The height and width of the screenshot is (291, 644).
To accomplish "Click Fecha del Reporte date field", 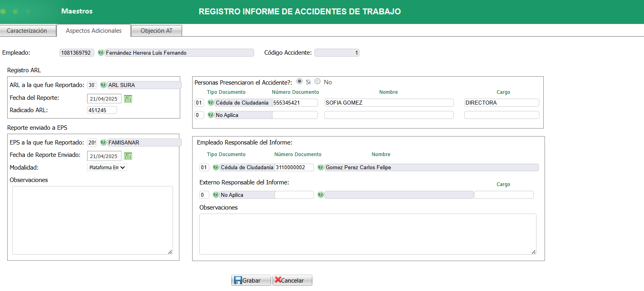I will pyautogui.click(x=104, y=99).
